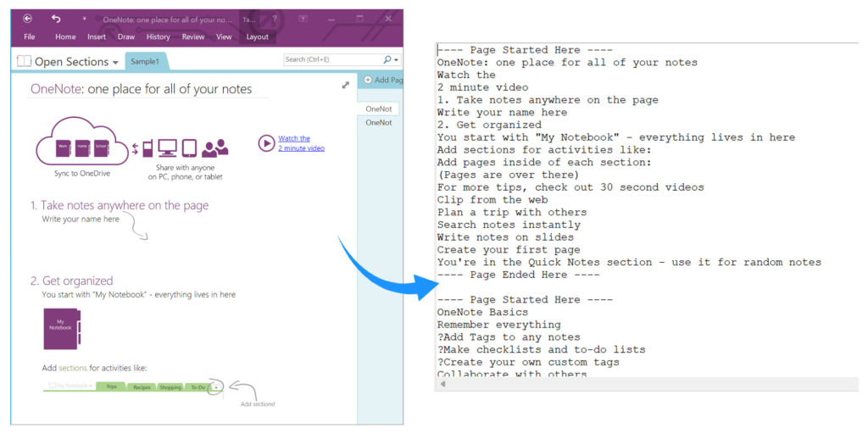The height and width of the screenshot is (434, 868).
Task: Open the Layout ribbon tab
Action: [x=257, y=36]
